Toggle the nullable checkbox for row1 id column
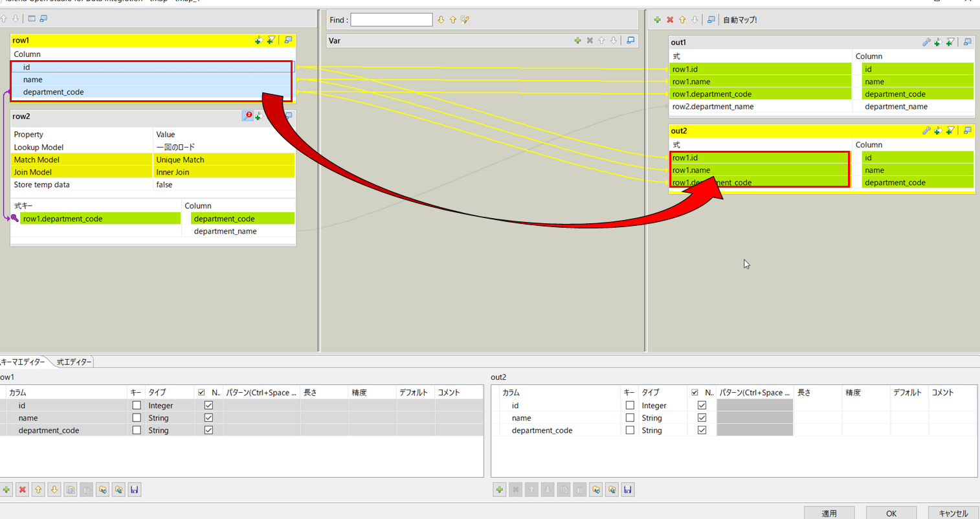 (208, 405)
